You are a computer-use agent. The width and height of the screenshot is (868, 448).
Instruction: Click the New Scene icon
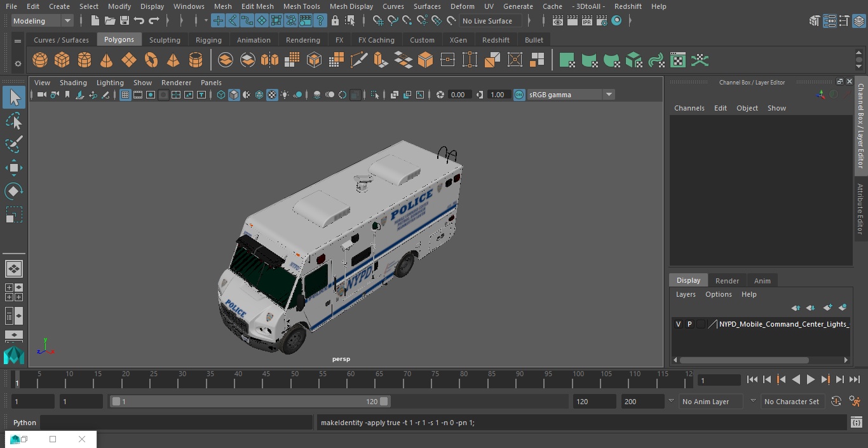pyautogui.click(x=95, y=21)
